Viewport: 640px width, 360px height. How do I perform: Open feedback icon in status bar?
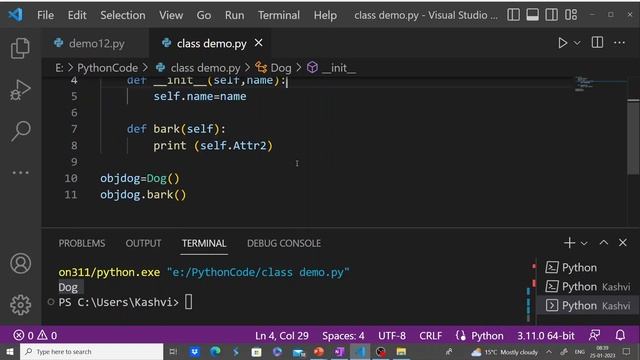(595, 335)
